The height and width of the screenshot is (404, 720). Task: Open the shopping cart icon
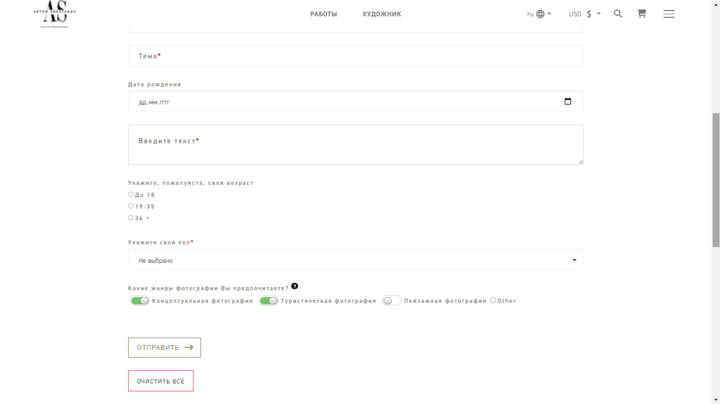point(642,14)
